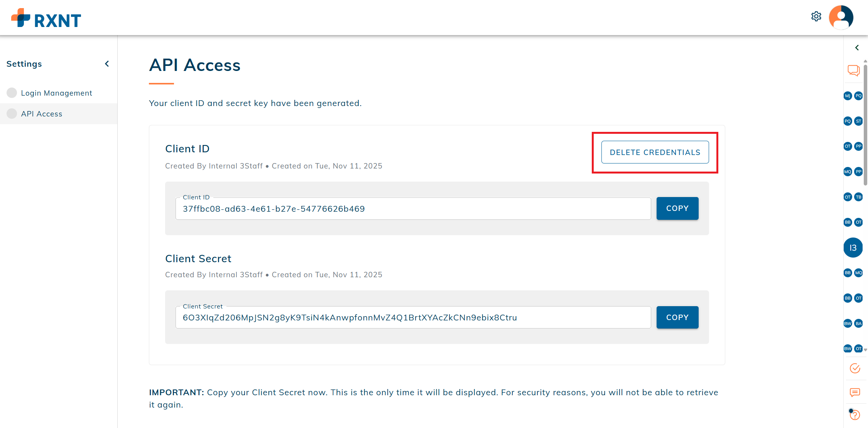The height and width of the screenshot is (428, 868).
Task: Open the user profile avatar
Action: (841, 17)
